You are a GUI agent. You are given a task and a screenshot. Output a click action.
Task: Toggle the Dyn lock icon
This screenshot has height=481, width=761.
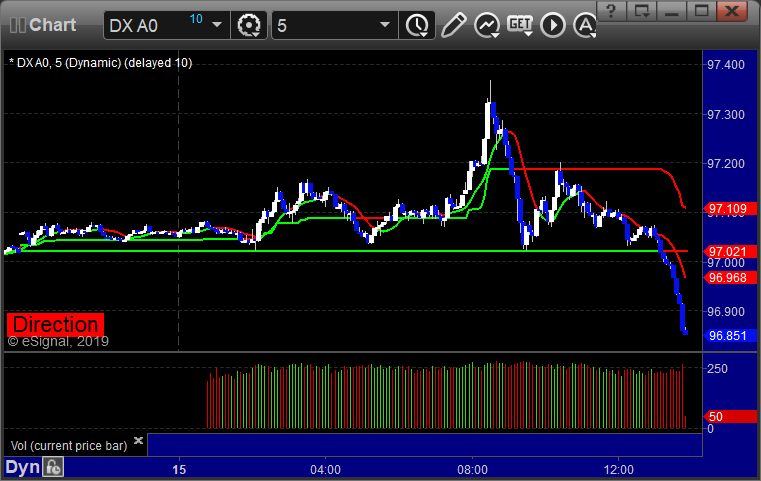tap(53, 467)
